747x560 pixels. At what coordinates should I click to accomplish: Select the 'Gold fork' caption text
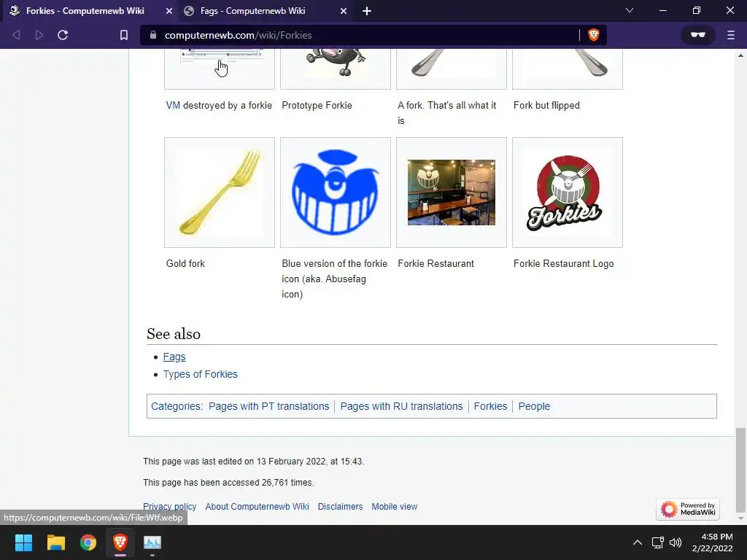point(185,263)
